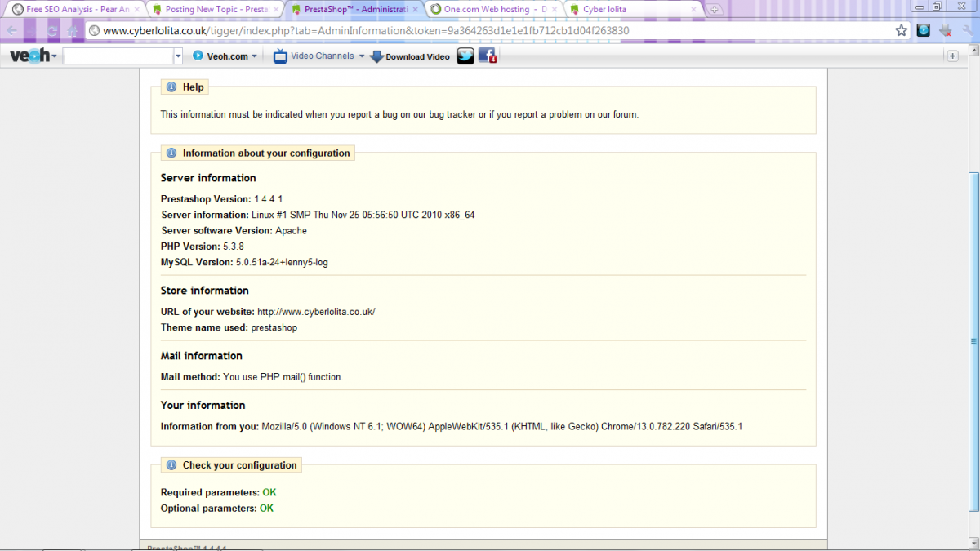The width and height of the screenshot is (980, 551).
Task: Bookmark this page with the star icon
Action: click(x=901, y=30)
